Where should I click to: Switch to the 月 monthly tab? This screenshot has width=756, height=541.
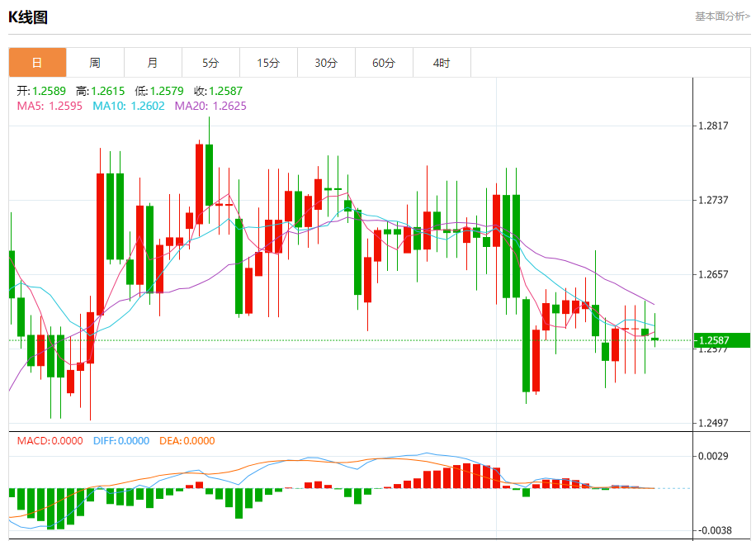[x=154, y=63]
